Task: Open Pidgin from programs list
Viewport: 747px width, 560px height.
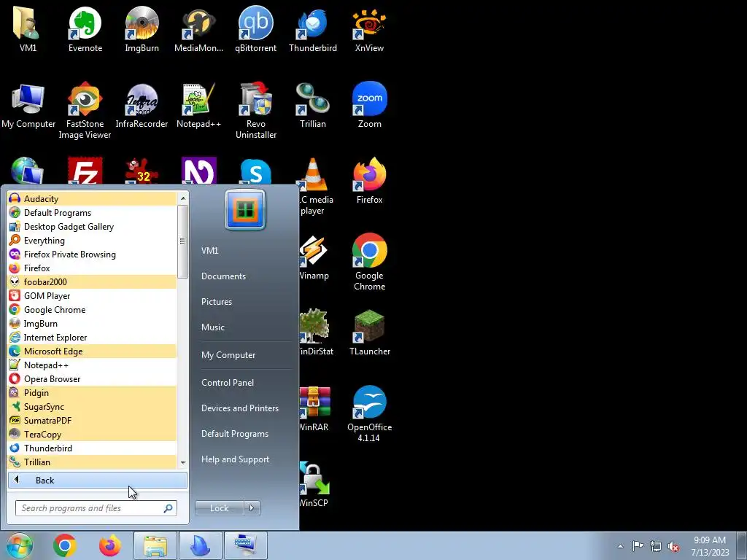Action: pyautogui.click(x=92, y=393)
